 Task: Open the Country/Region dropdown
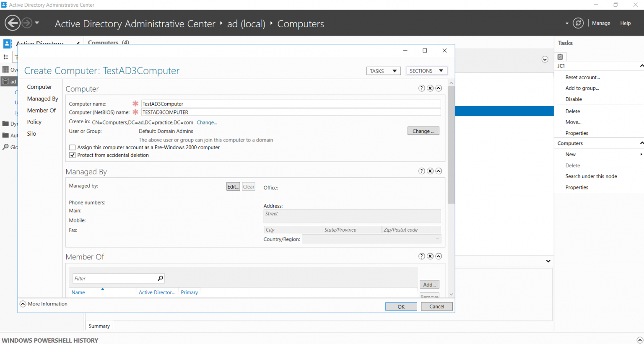(371, 239)
